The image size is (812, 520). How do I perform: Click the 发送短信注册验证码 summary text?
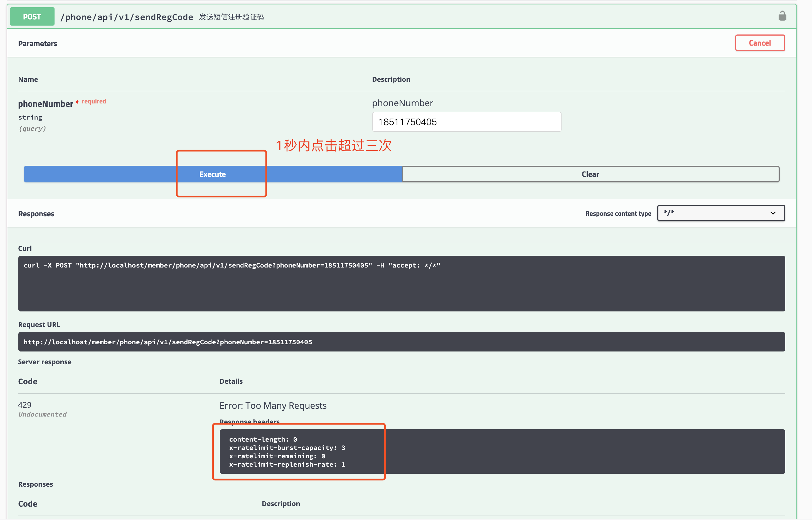[231, 17]
